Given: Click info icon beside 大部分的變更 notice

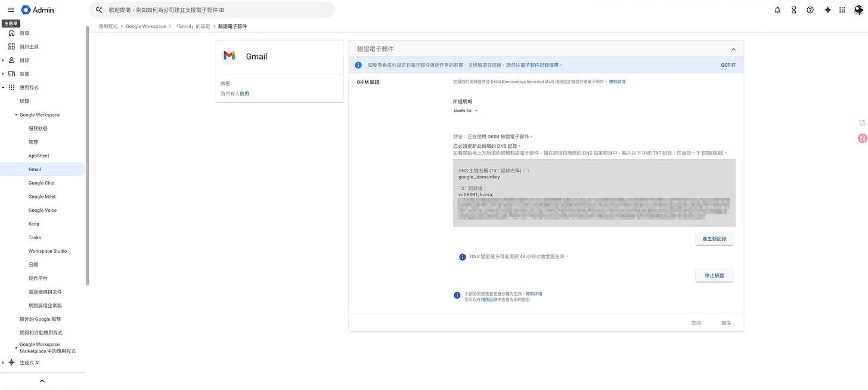Looking at the screenshot, I should click(457, 295).
